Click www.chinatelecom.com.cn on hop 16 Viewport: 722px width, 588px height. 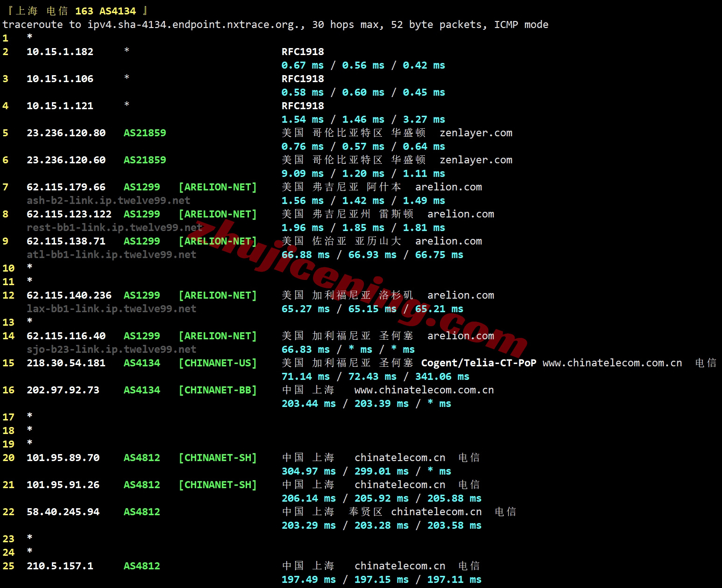click(424, 390)
